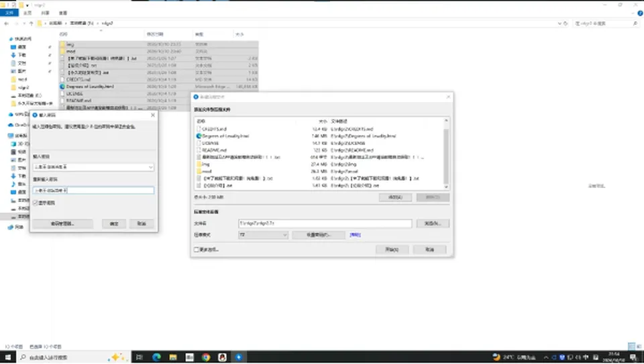Screen dimensions: 644x364
Task: Cancel the new archive dialog
Action: coord(429,249)
